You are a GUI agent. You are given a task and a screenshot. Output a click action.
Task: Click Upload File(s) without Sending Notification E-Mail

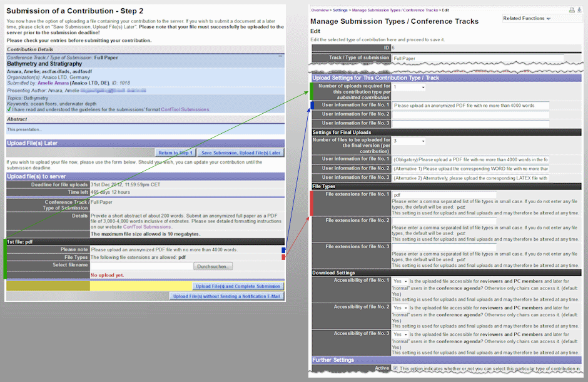(x=226, y=296)
